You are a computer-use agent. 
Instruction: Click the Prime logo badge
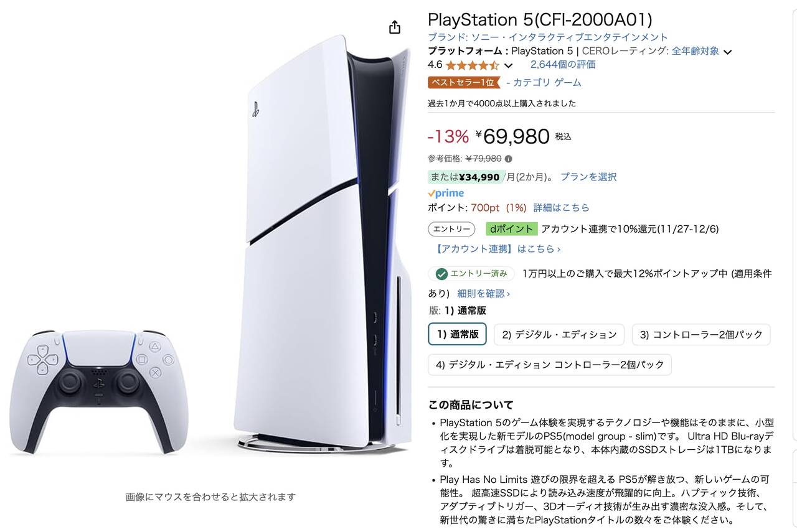point(446,194)
